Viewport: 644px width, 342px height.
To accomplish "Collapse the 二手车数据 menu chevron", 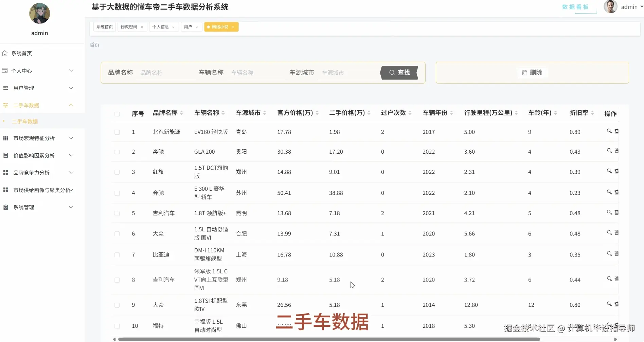I will click(71, 105).
